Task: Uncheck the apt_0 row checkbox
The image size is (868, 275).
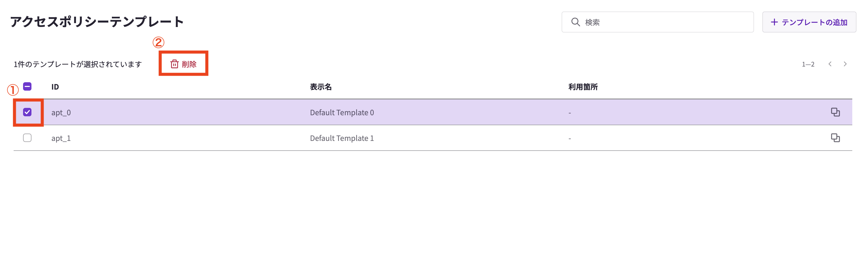Action: coord(27,112)
